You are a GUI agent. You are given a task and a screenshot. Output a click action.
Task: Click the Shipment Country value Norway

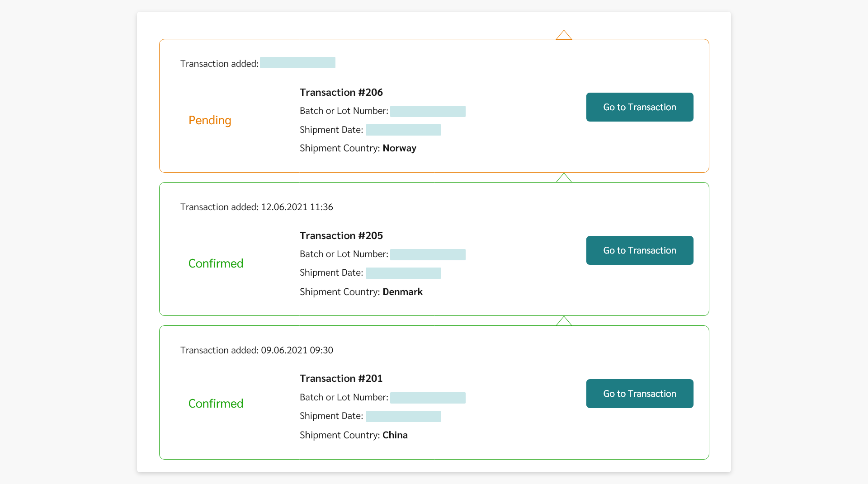pyautogui.click(x=399, y=148)
